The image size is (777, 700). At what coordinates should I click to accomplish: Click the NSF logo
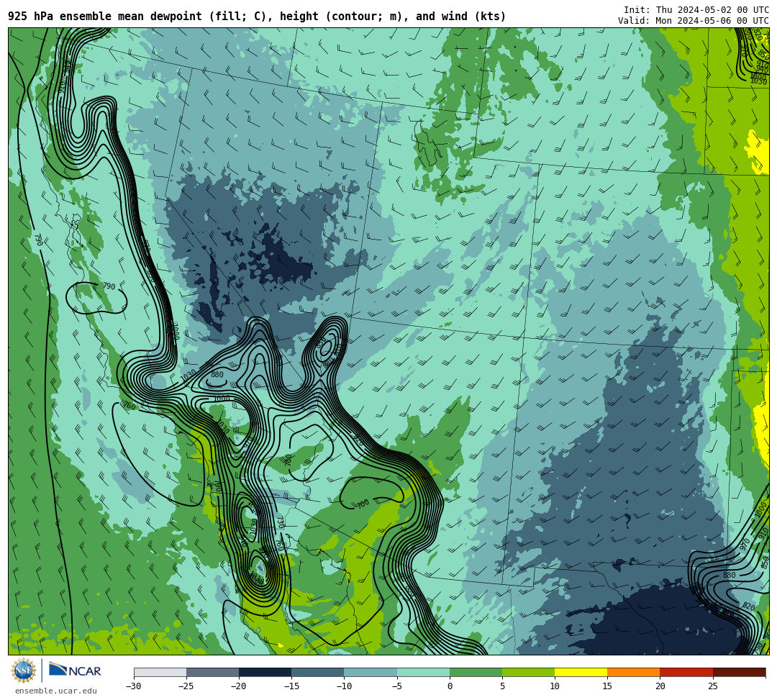pos(24,671)
